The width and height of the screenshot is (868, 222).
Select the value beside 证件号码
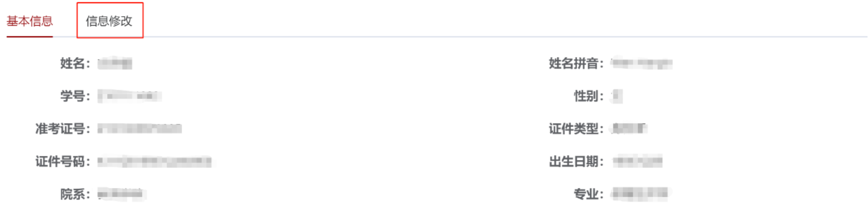point(154,161)
